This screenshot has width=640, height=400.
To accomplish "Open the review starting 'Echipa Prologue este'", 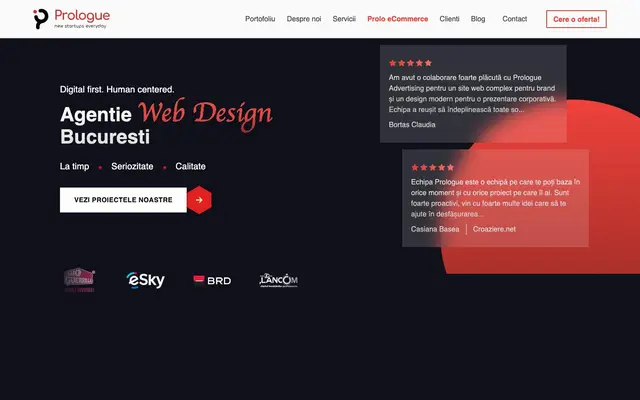I will (x=495, y=198).
